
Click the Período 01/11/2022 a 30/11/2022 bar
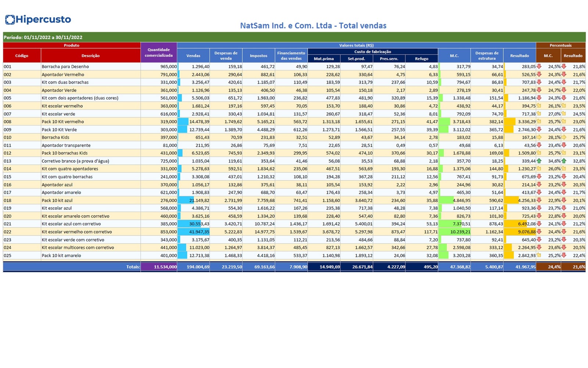pos(294,37)
